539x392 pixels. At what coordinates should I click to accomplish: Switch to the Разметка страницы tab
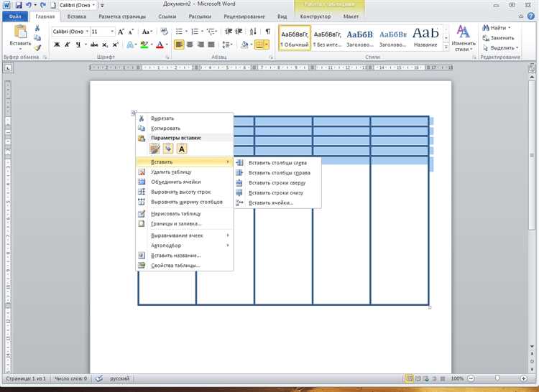coord(122,17)
